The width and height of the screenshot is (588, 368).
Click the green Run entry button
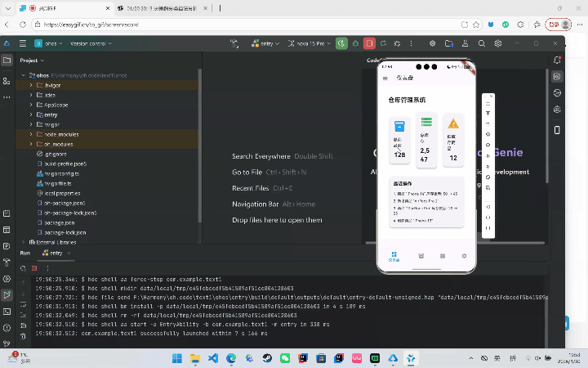coord(341,43)
